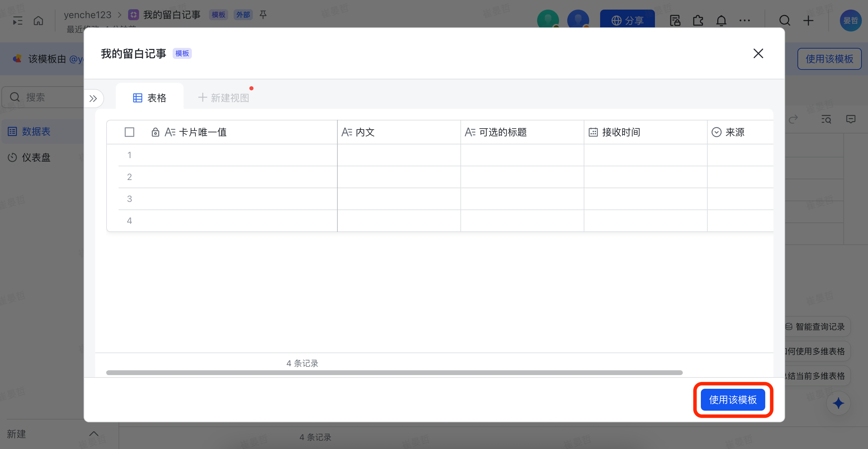This screenshot has width=868, height=449.
Task: Open the more options ellipsis menu
Action: pyautogui.click(x=744, y=21)
